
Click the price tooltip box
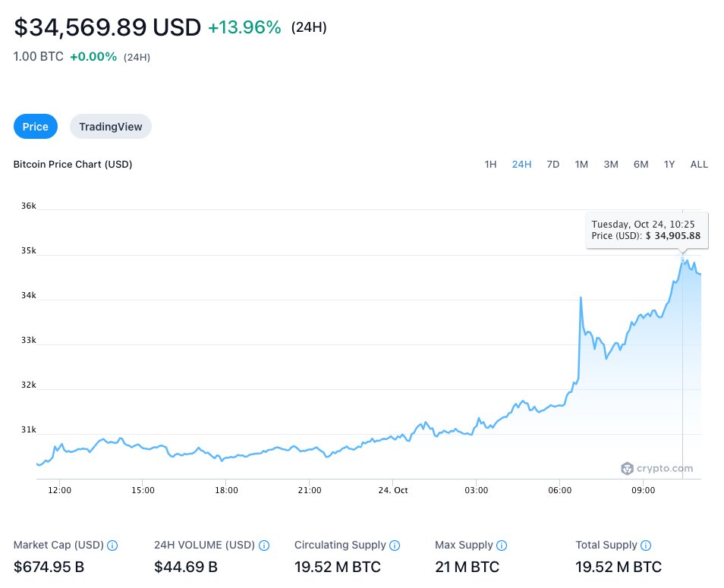pos(647,231)
